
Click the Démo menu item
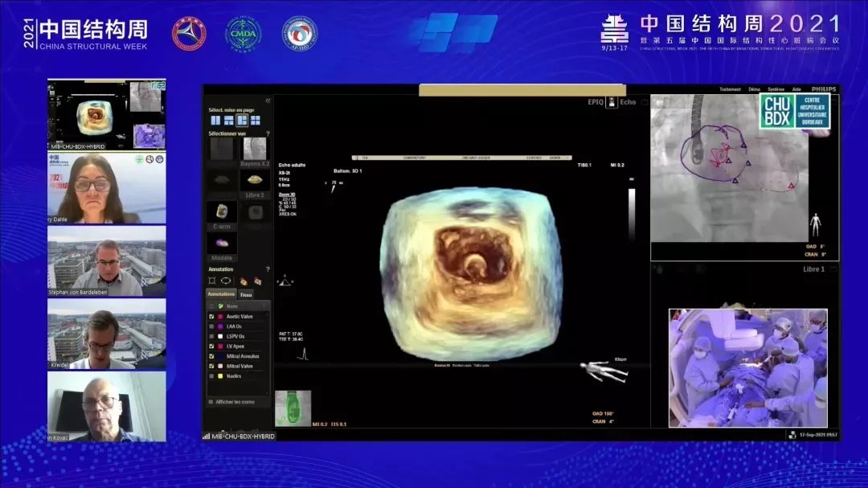tap(754, 89)
